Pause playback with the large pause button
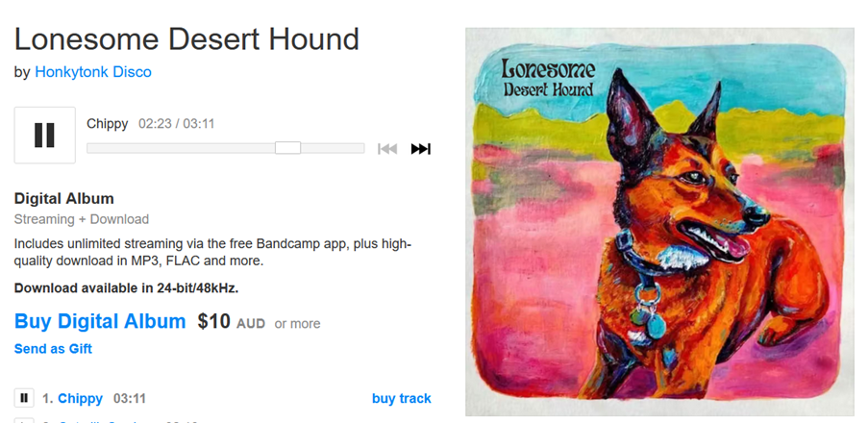868x423 pixels. [x=45, y=136]
